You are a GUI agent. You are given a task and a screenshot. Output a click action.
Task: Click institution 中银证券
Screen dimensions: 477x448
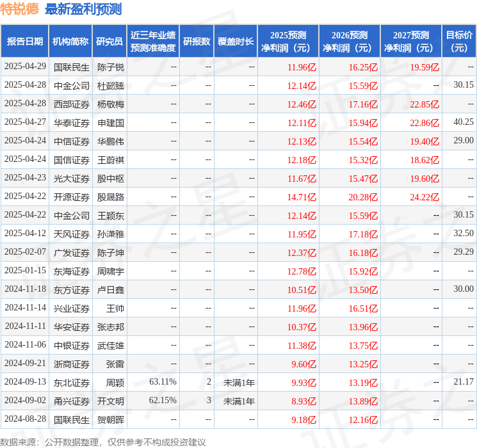pyautogui.click(x=72, y=346)
